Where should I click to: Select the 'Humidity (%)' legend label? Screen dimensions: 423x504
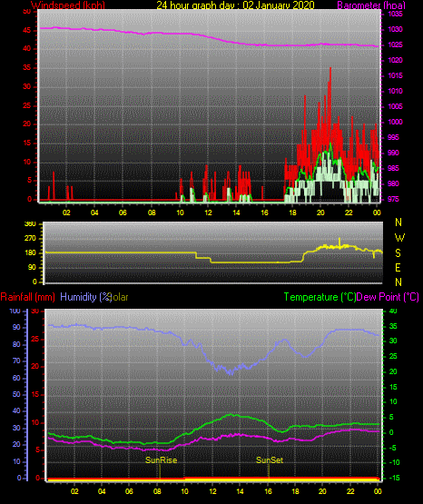pyautogui.click(x=85, y=297)
